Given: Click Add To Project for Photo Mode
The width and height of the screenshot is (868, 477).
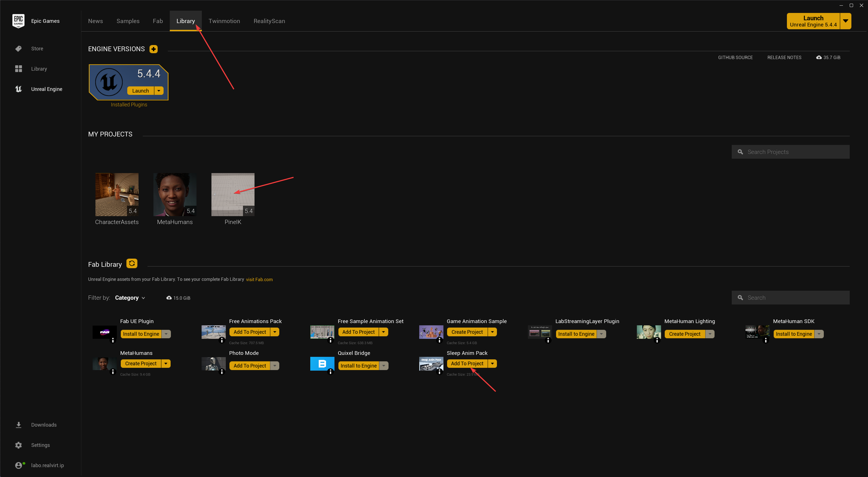Looking at the screenshot, I should pyautogui.click(x=250, y=366).
